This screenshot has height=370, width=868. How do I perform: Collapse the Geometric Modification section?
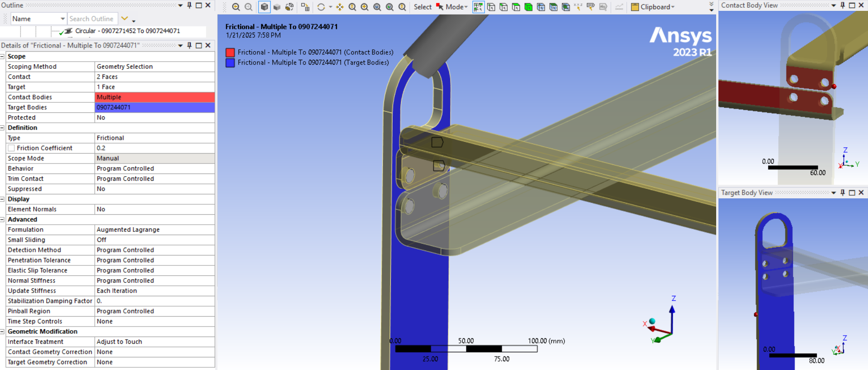(3, 332)
